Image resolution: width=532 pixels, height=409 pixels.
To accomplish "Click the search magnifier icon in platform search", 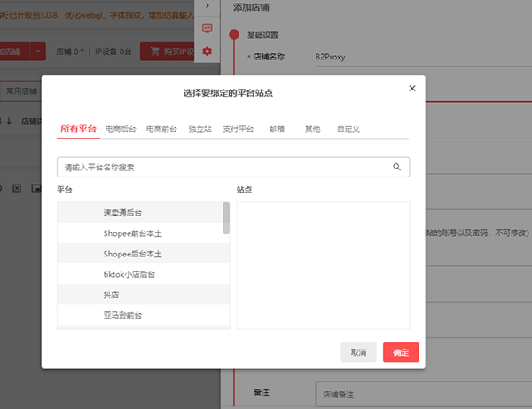I will point(397,166).
